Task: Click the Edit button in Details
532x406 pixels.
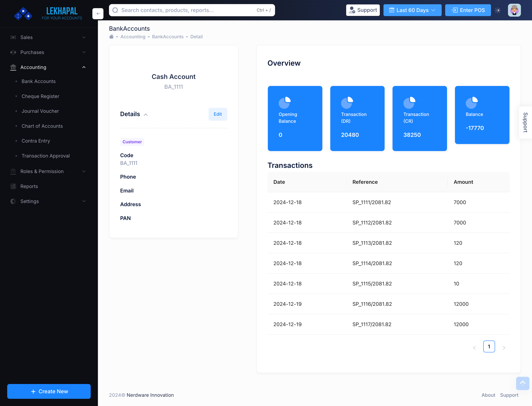Action: pos(218,114)
